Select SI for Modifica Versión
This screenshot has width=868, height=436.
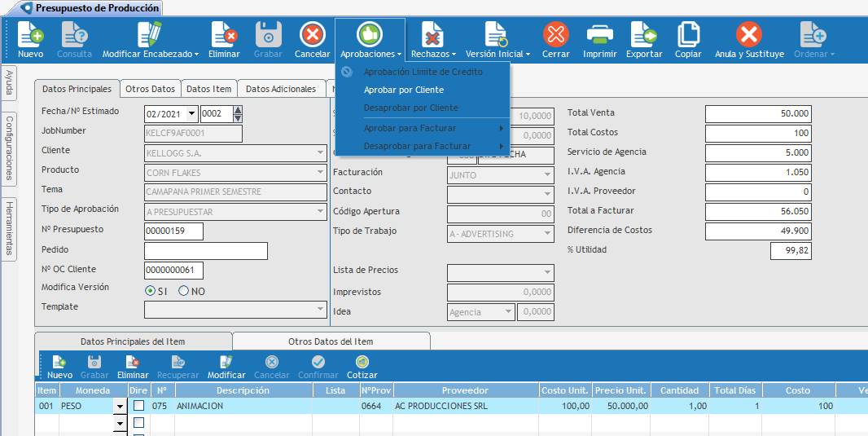(151, 291)
